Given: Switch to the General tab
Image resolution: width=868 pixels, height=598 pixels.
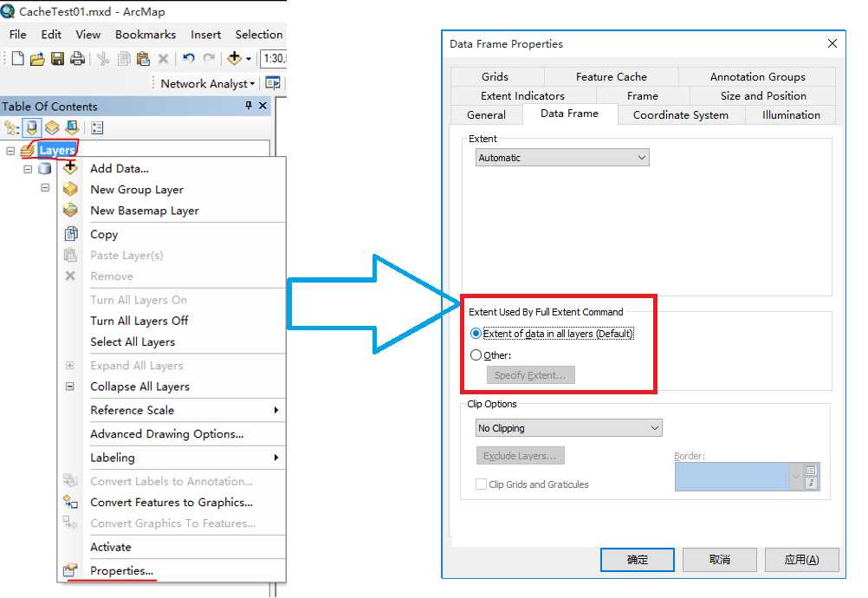Looking at the screenshot, I should point(486,115).
